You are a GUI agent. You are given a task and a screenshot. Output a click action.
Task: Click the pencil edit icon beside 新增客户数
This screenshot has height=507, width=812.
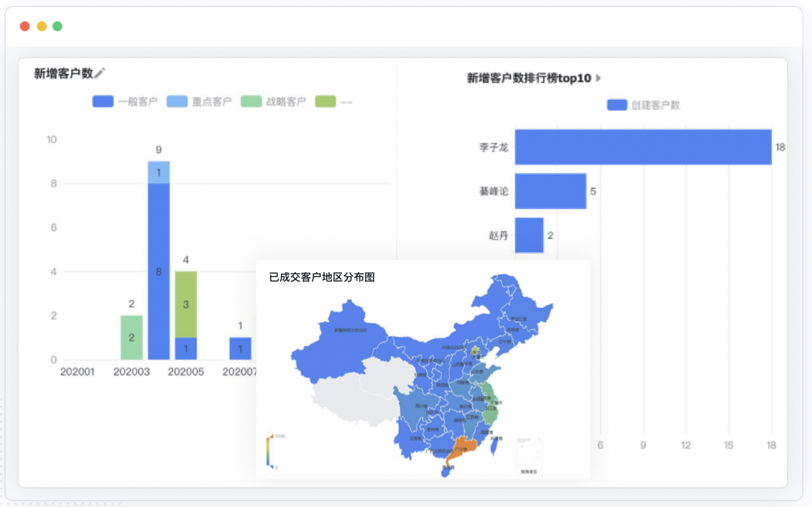coord(99,73)
